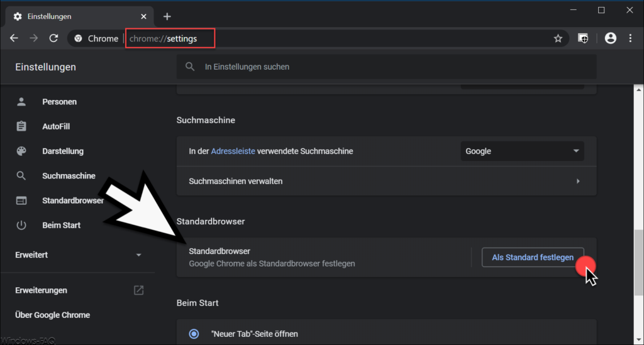Image resolution: width=644 pixels, height=345 pixels.
Task: Click the Einstellungen page heading
Action: click(45, 67)
